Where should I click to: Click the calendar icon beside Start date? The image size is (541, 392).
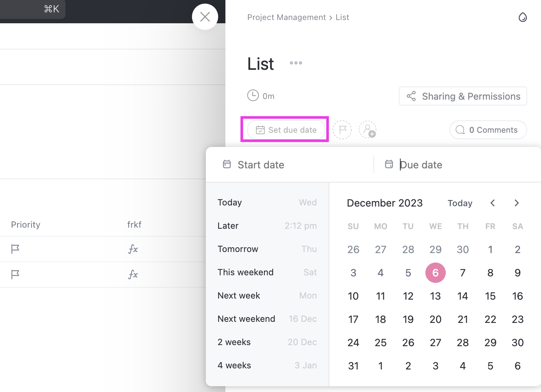click(227, 164)
